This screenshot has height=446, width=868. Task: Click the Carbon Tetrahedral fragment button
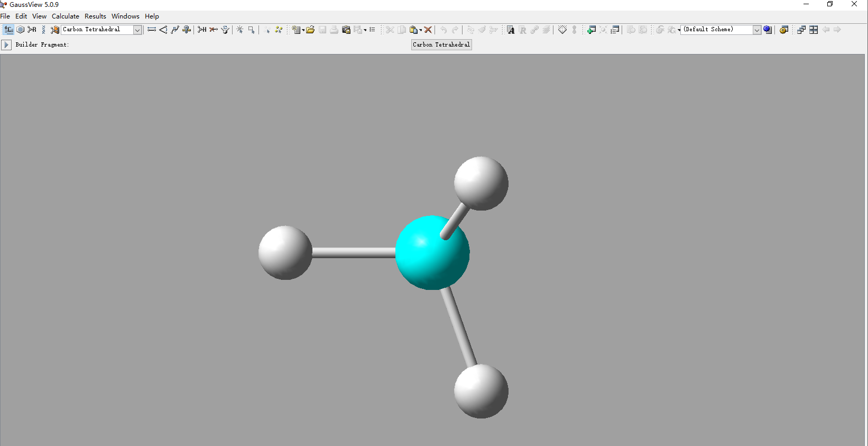(441, 45)
